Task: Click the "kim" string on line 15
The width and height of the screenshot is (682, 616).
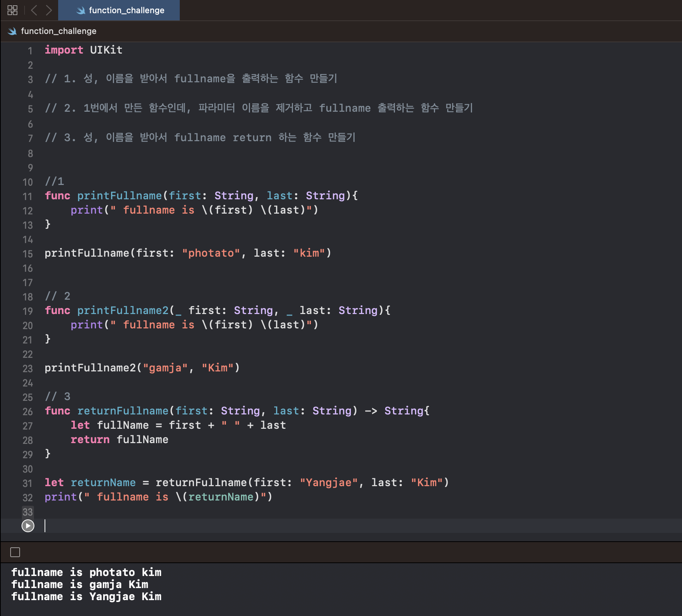Action: click(x=309, y=253)
